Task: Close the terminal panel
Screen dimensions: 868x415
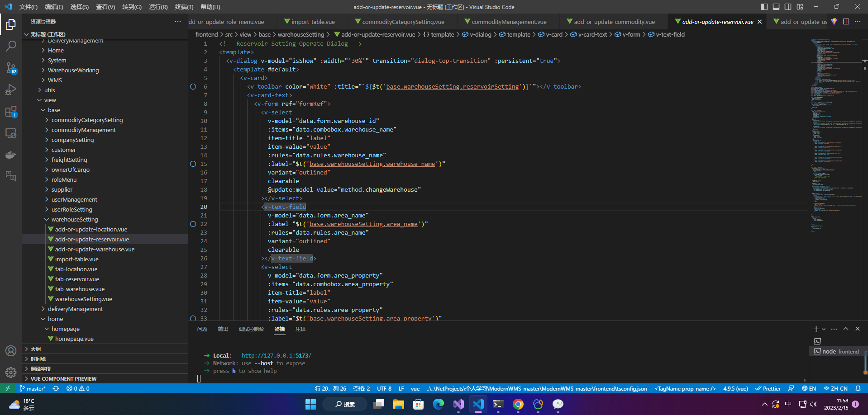Action: pyautogui.click(x=858, y=329)
